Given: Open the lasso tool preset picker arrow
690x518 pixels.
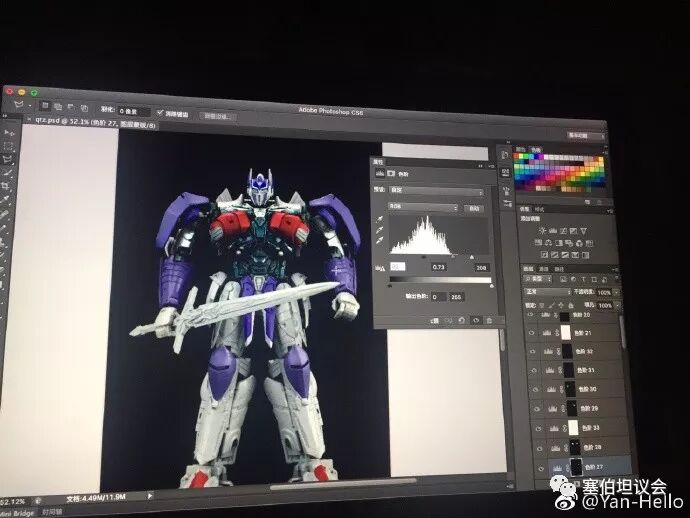Looking at the screenshot, I should pyautogui.click(x=30, y=106).
